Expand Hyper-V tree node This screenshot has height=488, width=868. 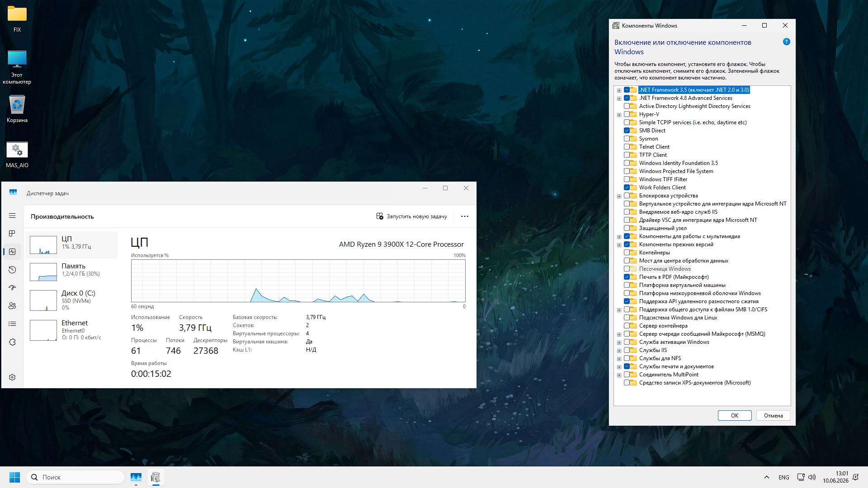[619, 115]
